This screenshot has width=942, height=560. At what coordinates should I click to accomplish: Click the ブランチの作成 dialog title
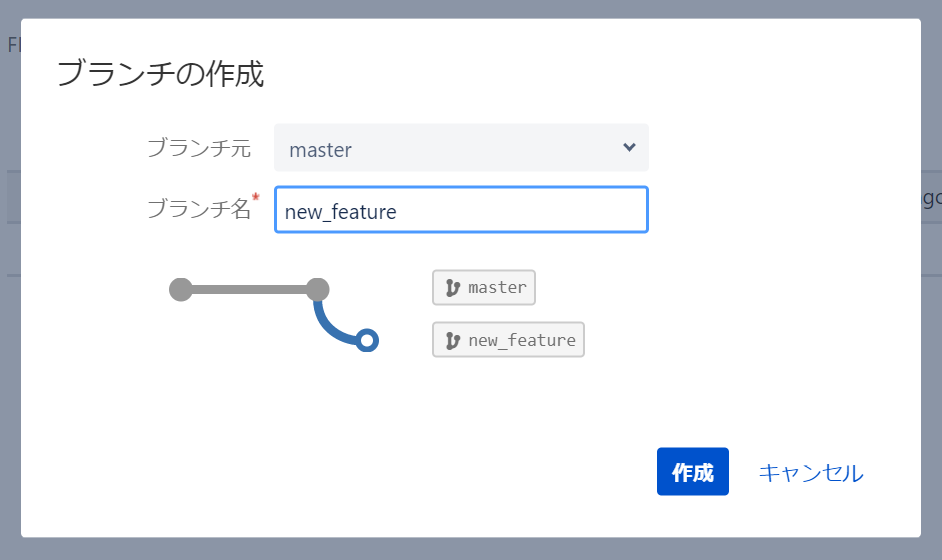(x=160, y=74)
